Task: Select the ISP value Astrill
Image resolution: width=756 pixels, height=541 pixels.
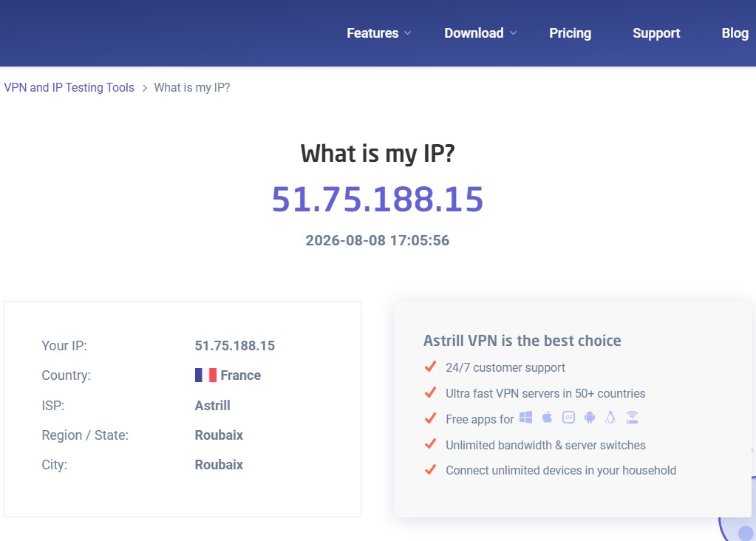Action: coord(213,406)
